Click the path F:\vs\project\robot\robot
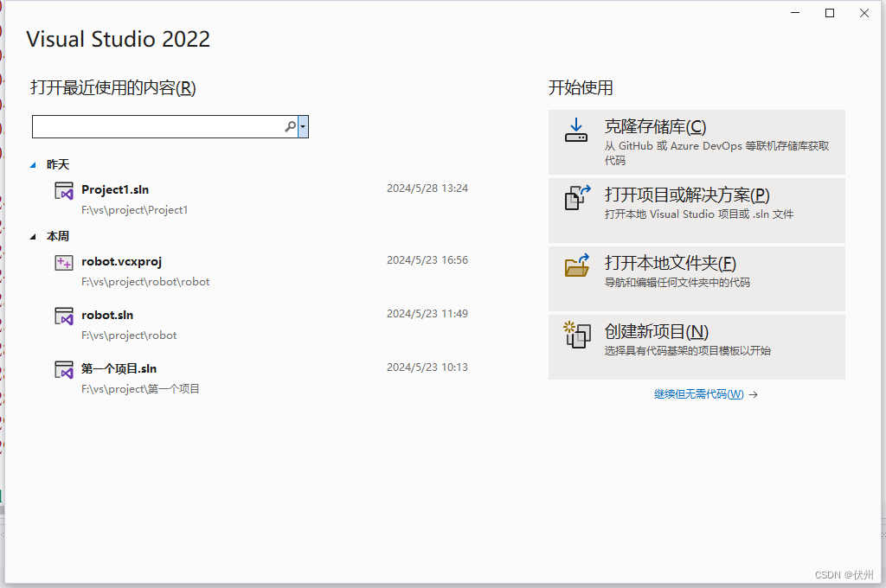The image size is (886, 588). pos(145,282)
